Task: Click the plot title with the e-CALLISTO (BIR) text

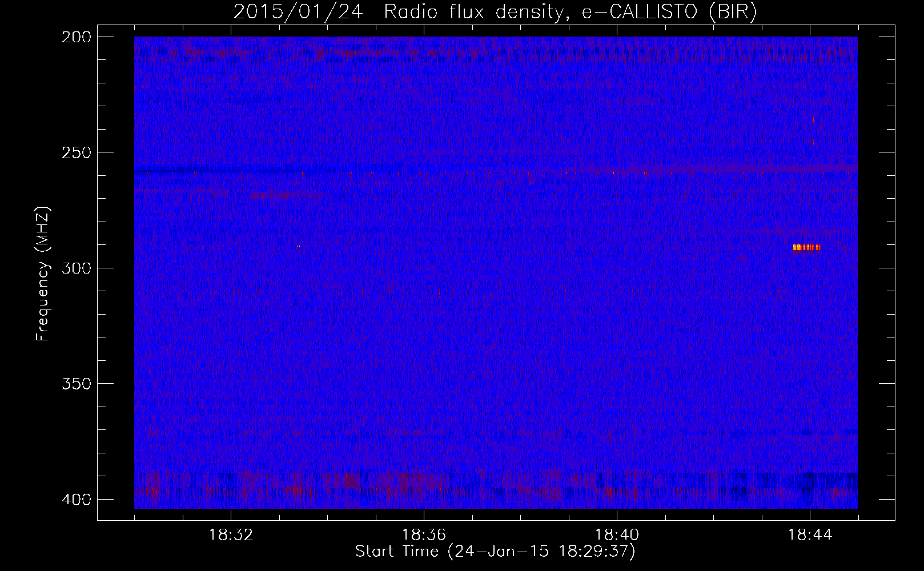Action: pyautogui.click(x=495, y=11)
